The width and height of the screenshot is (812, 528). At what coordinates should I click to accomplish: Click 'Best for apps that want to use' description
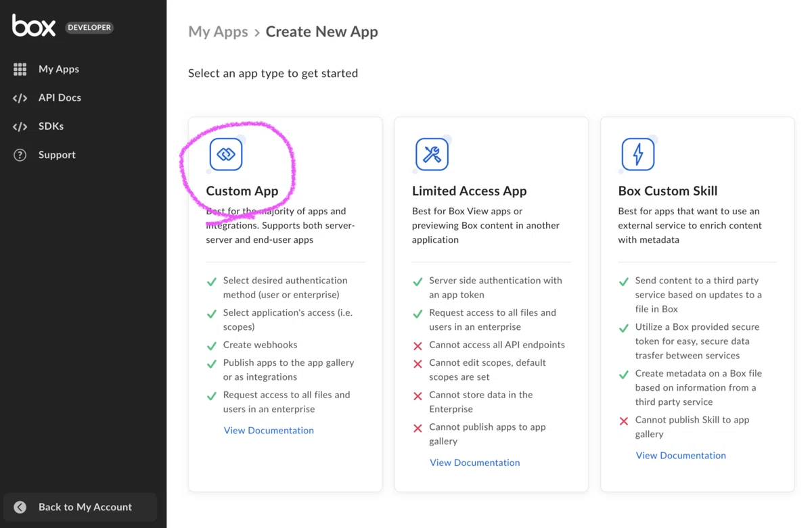[690, 225]
